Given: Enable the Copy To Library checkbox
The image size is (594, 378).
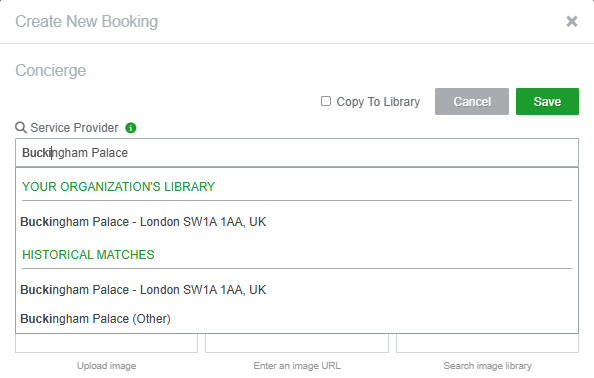Looking at the screenshot, I should tap(326, 101).
